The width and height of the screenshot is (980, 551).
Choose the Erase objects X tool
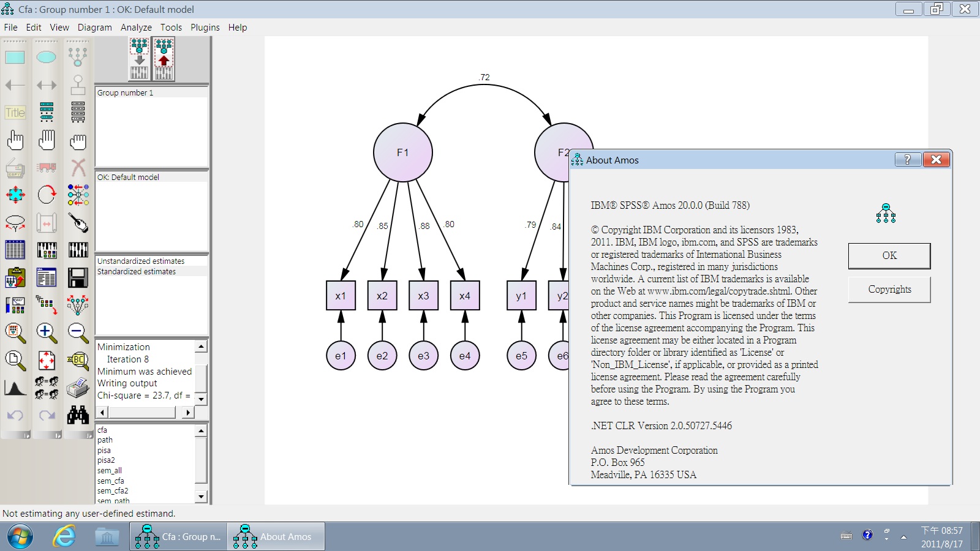click(x=78, y=168)
